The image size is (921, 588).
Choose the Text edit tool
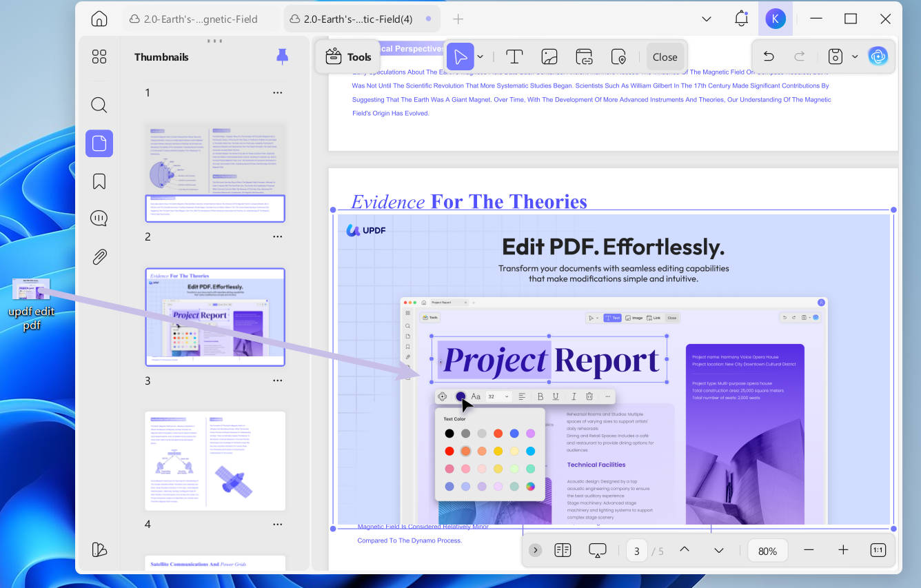tap(514, 57)
